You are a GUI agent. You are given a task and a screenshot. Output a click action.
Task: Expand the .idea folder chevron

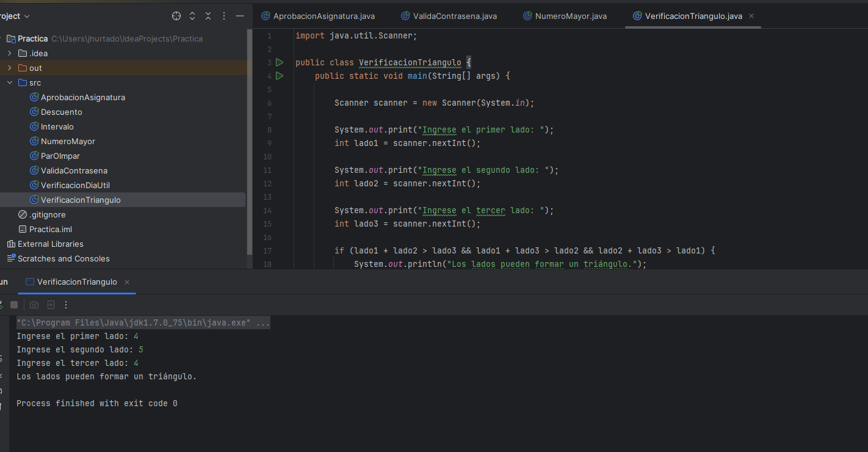click(x=9, y=53)
